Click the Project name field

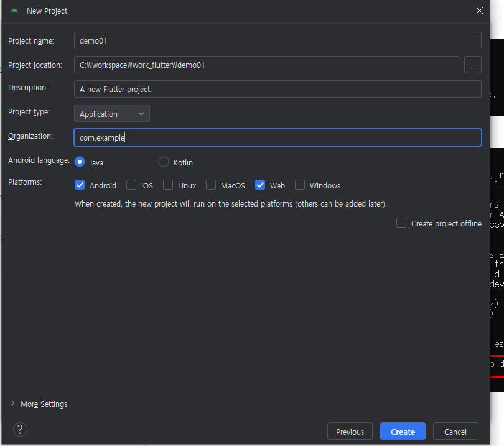point(278,40)
